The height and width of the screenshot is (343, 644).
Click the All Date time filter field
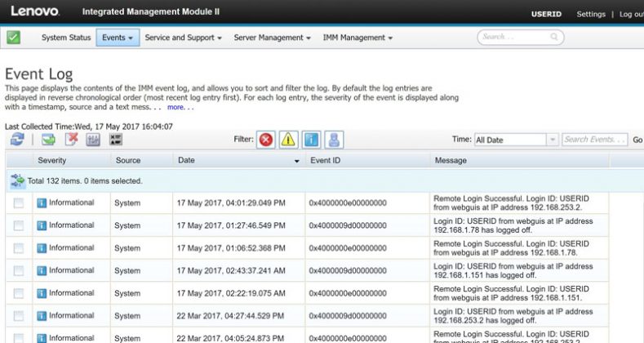[x=511, y=140]
